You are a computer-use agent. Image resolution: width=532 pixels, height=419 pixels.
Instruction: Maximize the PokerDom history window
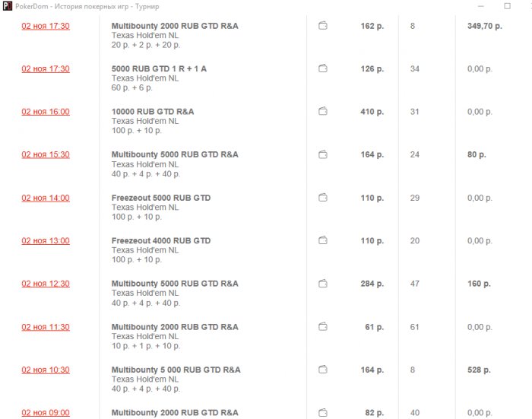pos(508,6)
